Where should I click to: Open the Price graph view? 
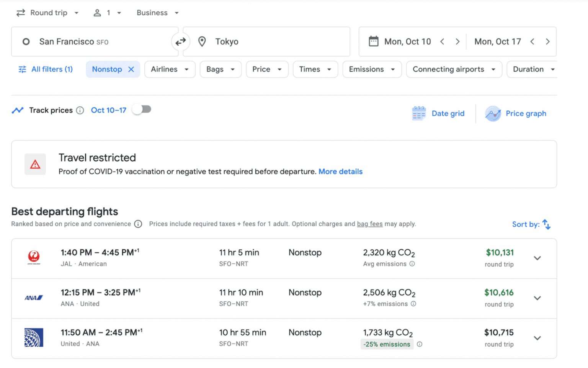516,113
